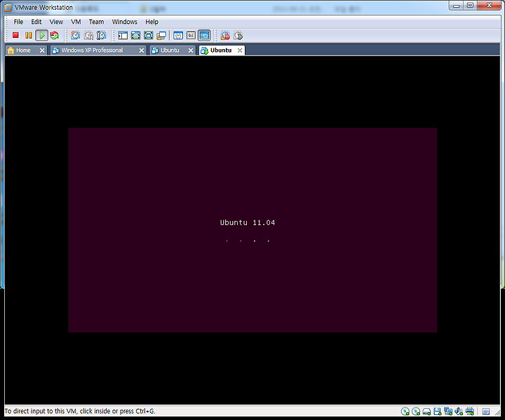Close the inactive Ubuntu tab
The width and height of the screenshot is (505, 420).
coord(191,50)
